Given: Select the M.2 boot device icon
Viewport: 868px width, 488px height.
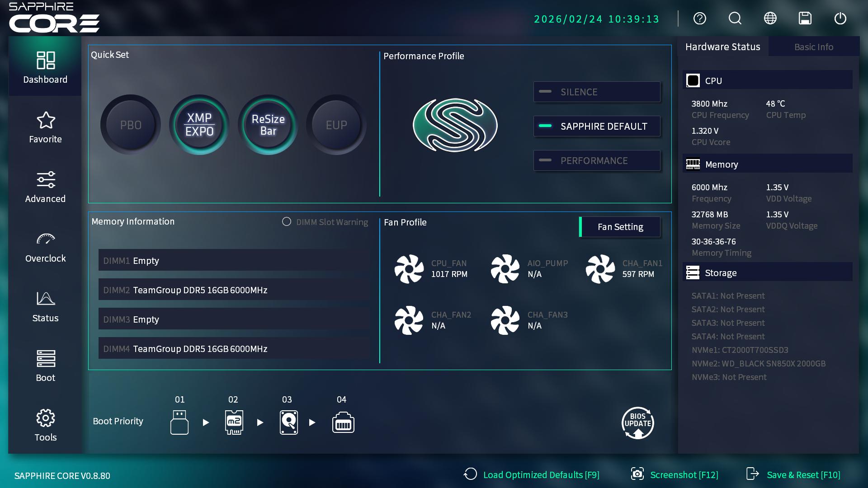Looking at the screenshot, I should (x=234, y=422).
